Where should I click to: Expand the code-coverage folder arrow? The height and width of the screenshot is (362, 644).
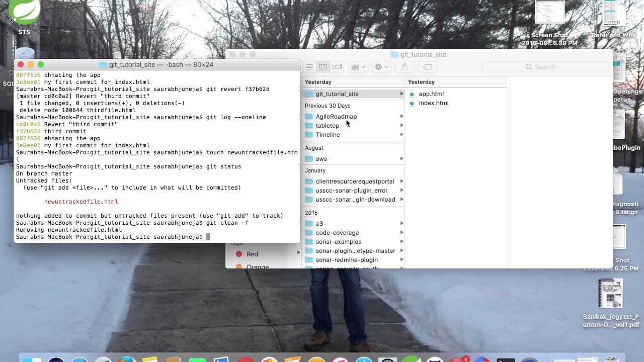[401, 233]
